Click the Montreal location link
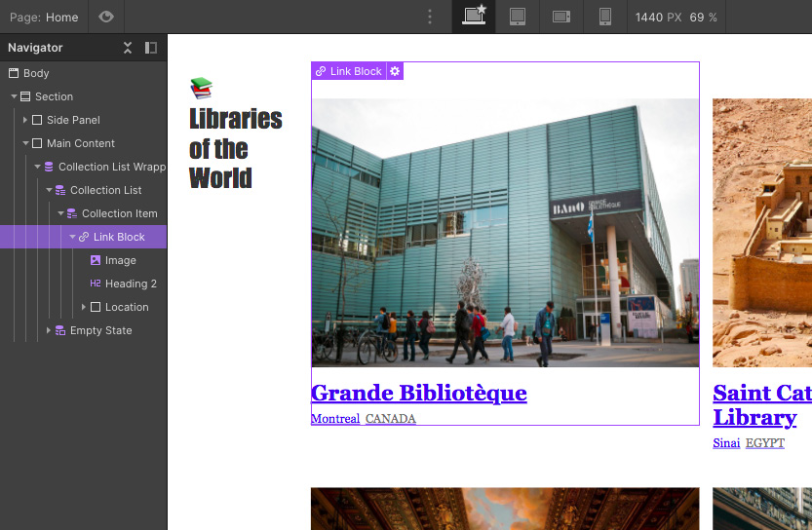 (x=335, y=418)
